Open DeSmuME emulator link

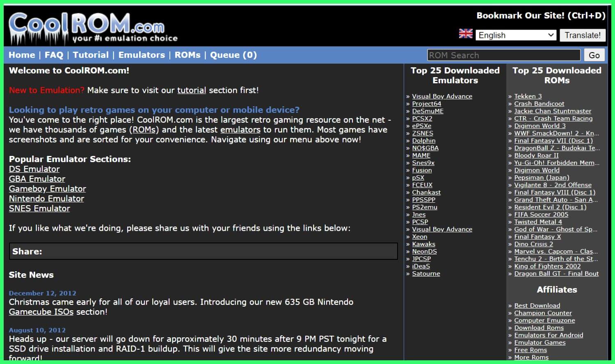[428, 111]
